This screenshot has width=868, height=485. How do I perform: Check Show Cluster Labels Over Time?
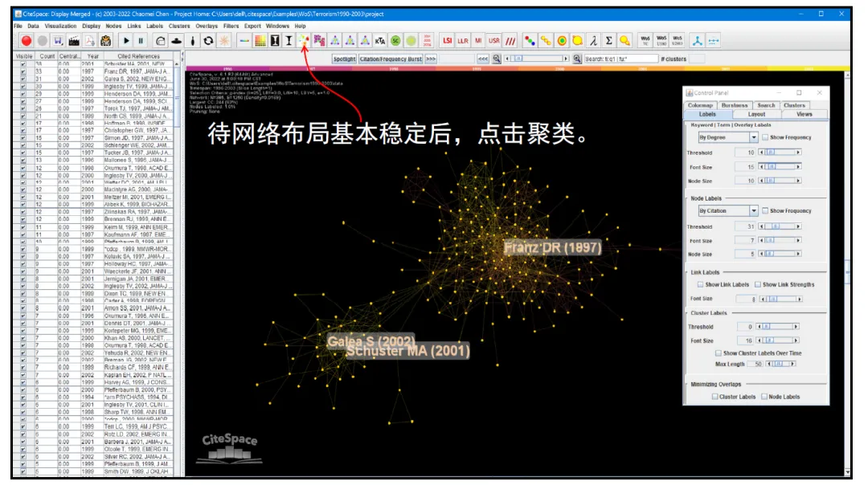pos(719,353)
